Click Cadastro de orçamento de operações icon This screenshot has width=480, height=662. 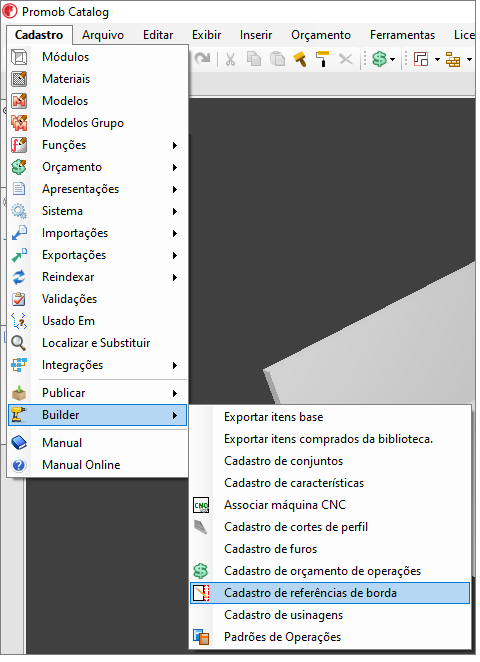pos(201,571)
